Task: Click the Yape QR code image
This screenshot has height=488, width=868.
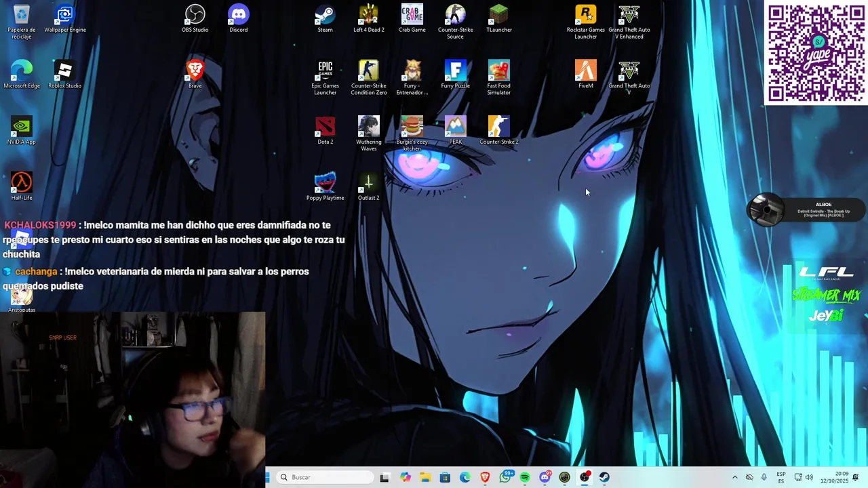Action: click(x=816, y=53)
